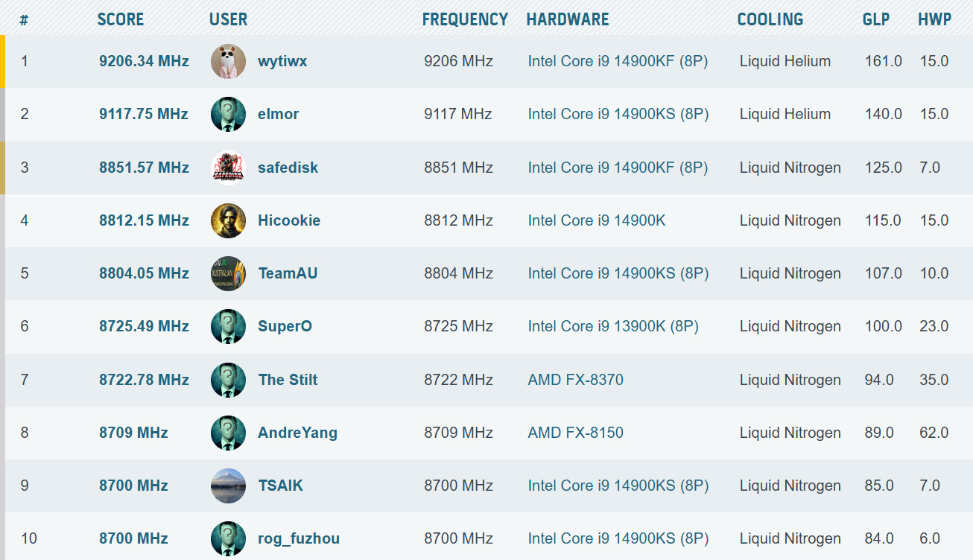
Task: Sort by SCORE column header
Action: coord(121,19)
